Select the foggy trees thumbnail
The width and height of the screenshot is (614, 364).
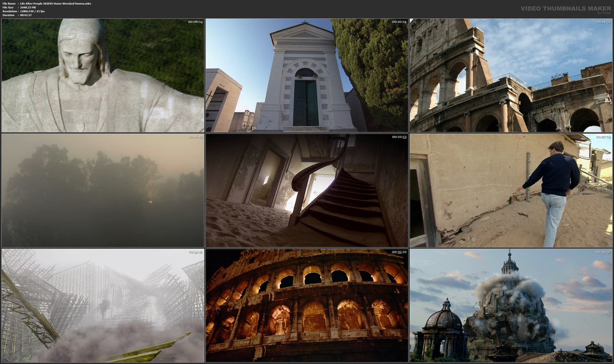click(103, 190)
